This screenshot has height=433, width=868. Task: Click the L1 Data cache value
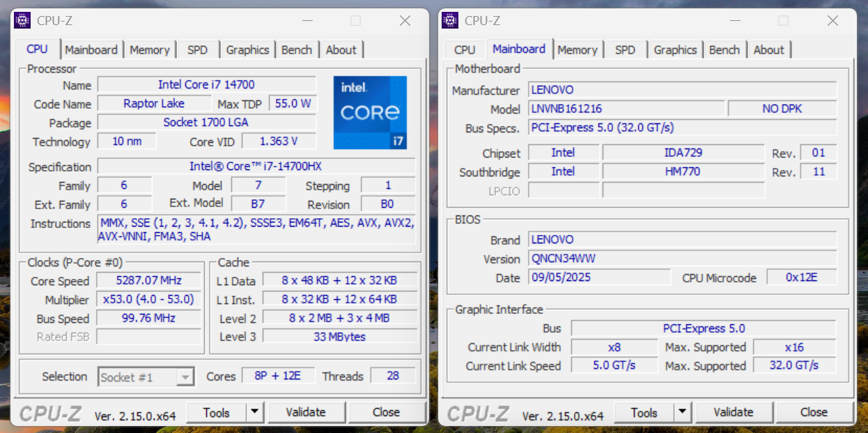(x=340, y=280)
